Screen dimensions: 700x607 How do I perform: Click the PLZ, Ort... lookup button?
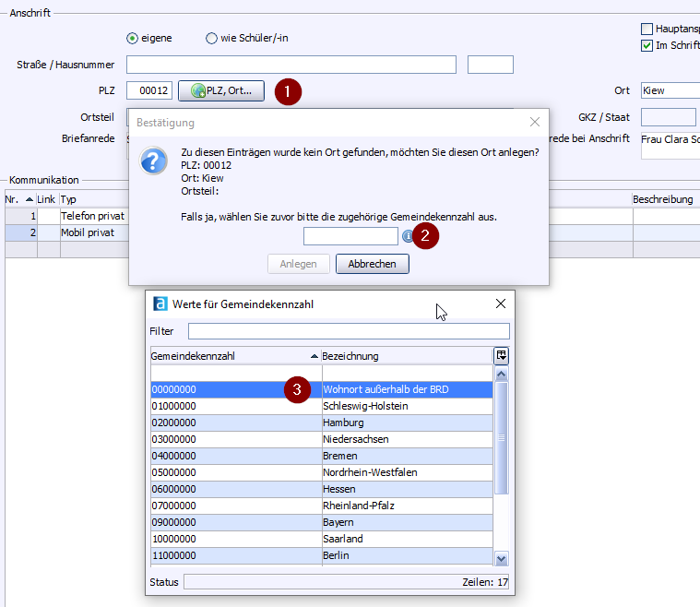(x=220, y=90)
